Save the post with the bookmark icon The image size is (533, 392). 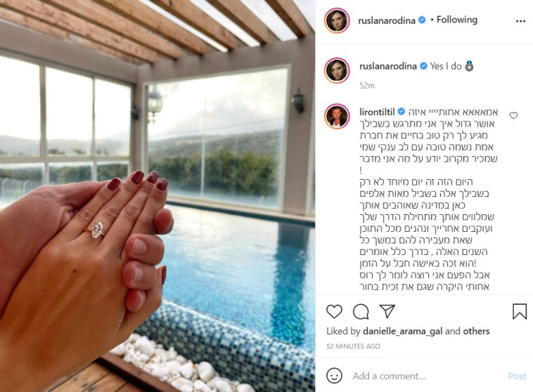coord(520,311)
